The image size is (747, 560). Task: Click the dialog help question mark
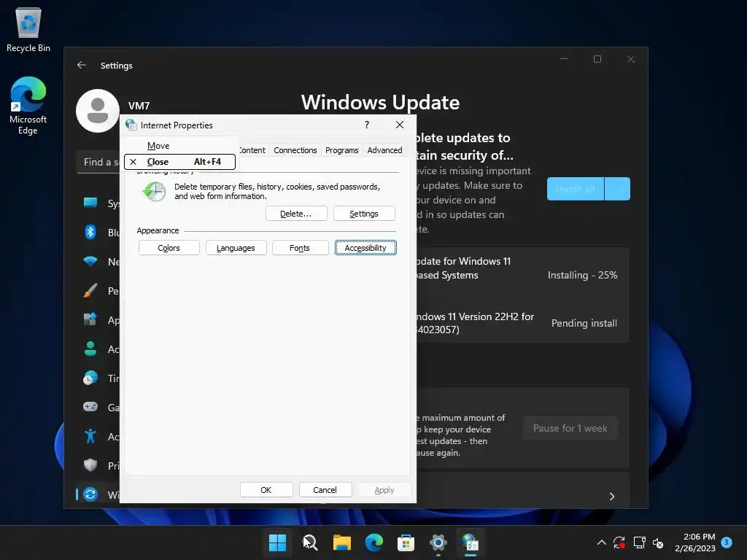tap(367, 125)
